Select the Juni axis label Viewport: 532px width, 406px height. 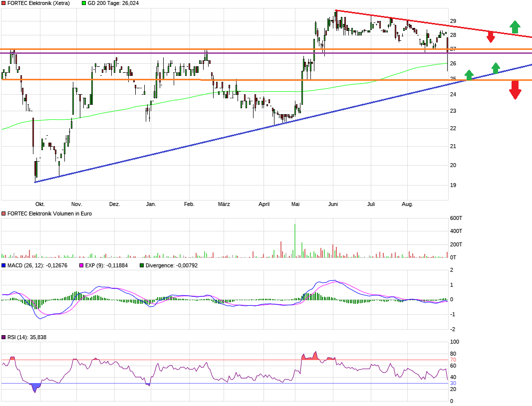click(x=333, y=204)
